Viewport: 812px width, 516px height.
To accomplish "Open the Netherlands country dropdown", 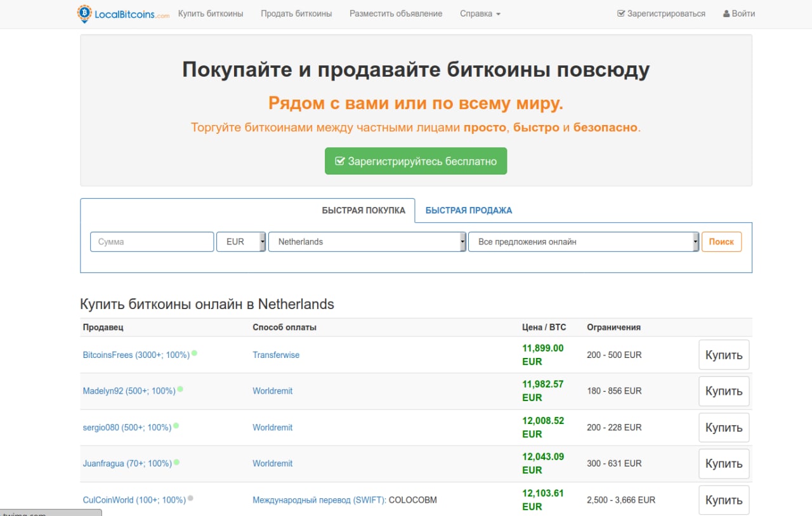I will click(x=367, y=242).
